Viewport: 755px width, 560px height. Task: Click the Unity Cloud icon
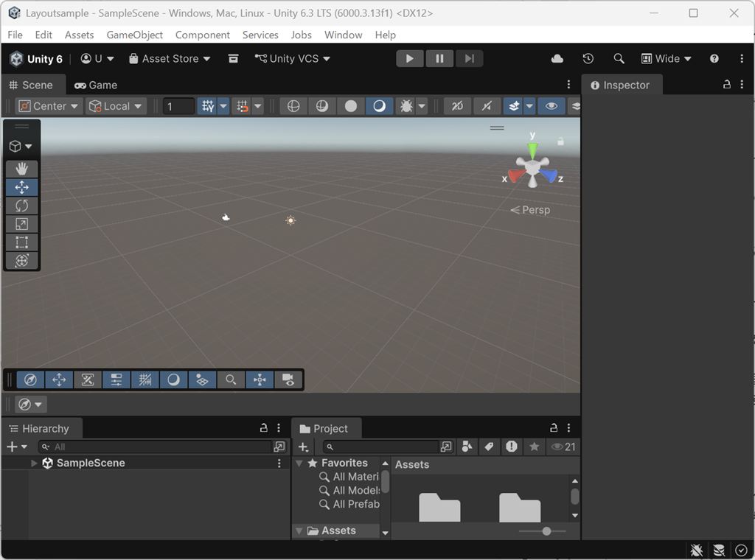557,58
